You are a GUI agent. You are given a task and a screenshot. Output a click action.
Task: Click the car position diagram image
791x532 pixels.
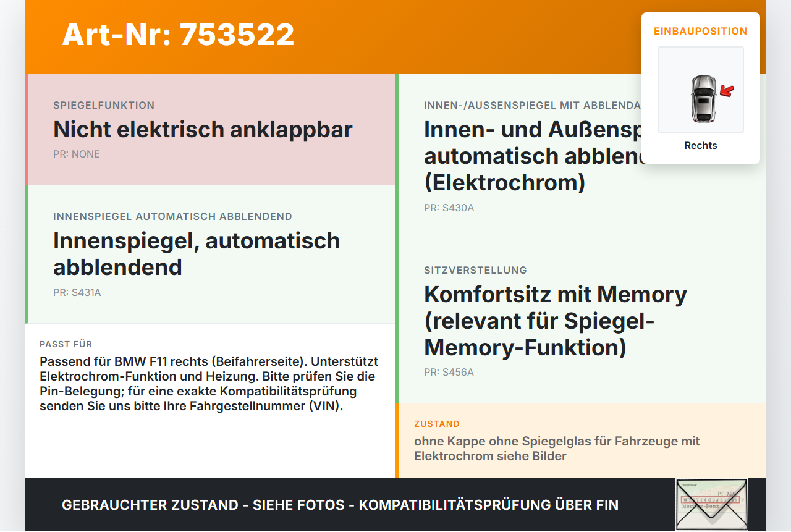tap(701, 90)
